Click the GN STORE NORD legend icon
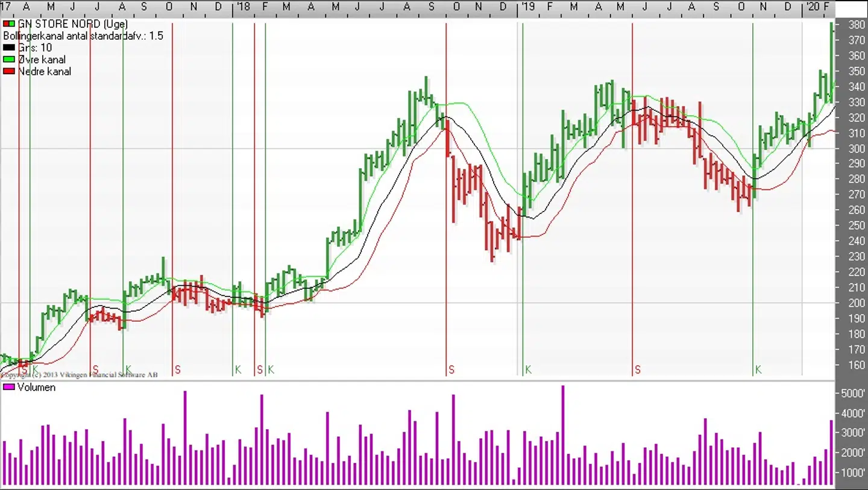This screenshot has width=868, height=490. click(10, 24)
